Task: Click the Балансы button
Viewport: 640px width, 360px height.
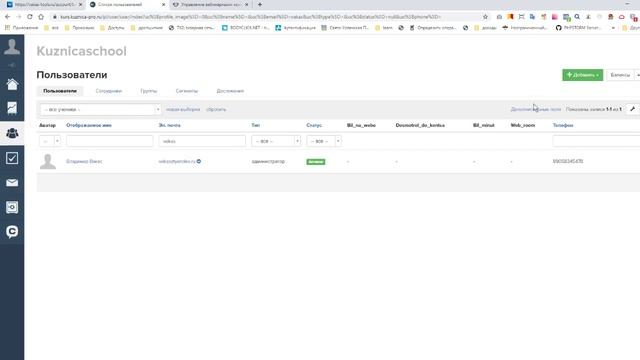Action: pyautogui.click(x=620, y=75)
